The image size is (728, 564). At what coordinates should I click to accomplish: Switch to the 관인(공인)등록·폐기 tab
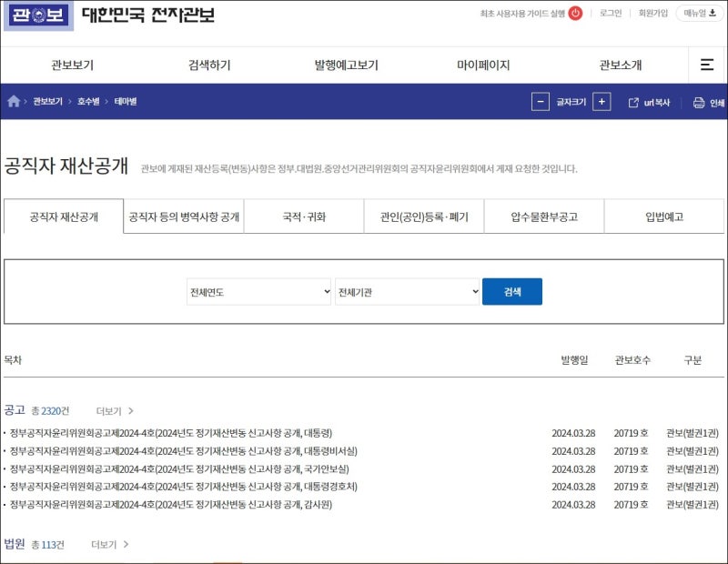tap(424, 217)
